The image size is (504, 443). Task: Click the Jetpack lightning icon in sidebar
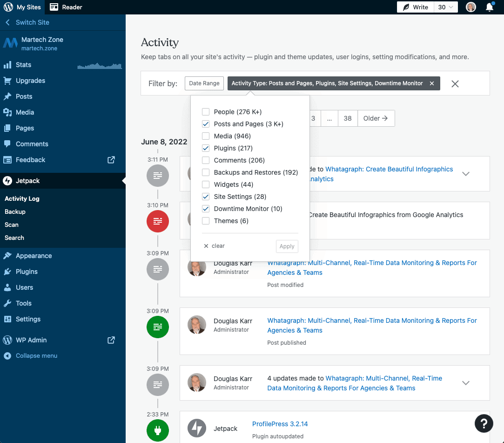point(7,181)
